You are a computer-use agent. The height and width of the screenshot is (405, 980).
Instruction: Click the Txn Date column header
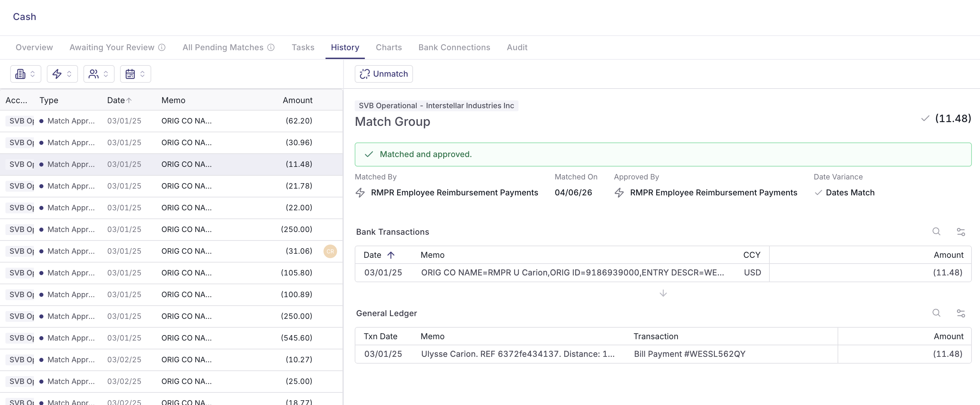point(380,336)
